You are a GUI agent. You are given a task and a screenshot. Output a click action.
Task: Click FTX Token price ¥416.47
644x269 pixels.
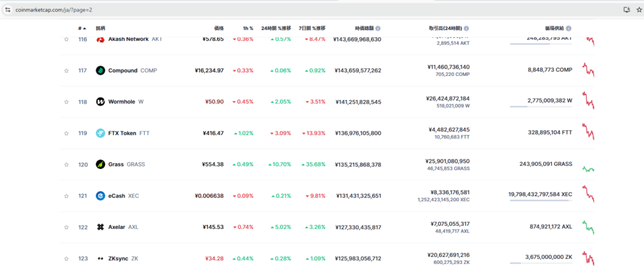pos(213,133)
